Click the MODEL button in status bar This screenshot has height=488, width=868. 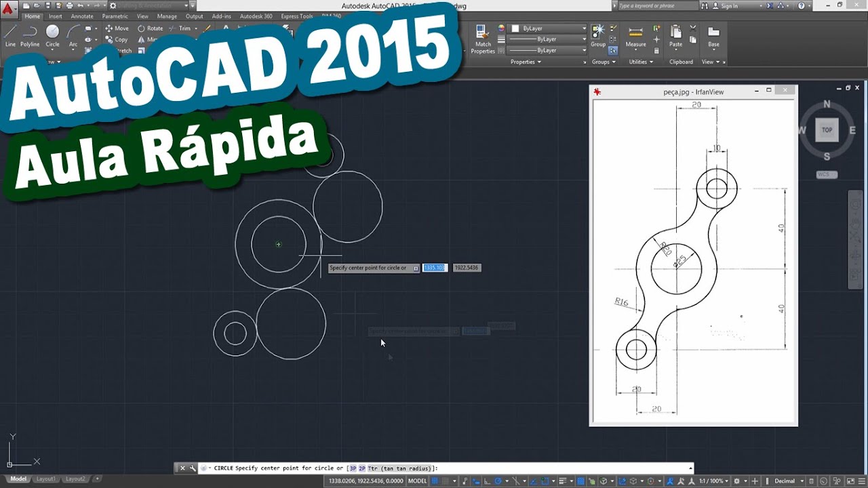pyautogui.click(x=418, y=481)
